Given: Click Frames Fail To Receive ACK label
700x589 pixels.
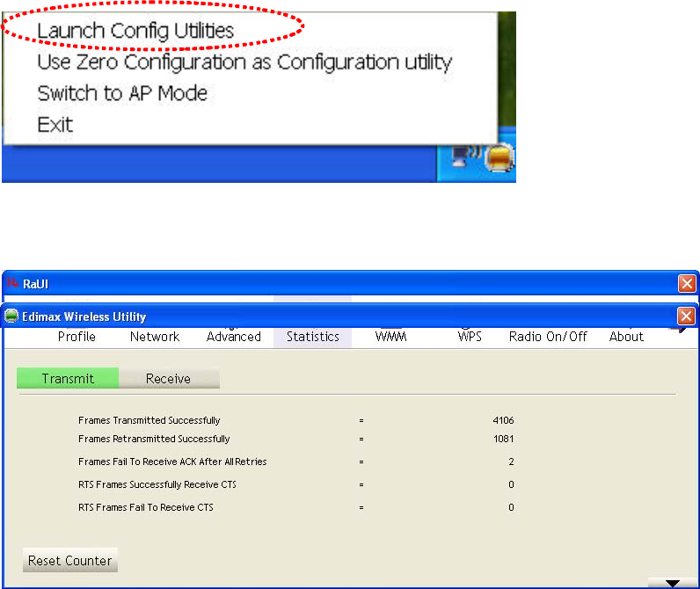Looking at the screenshot, I should click(x=172, y=462).
